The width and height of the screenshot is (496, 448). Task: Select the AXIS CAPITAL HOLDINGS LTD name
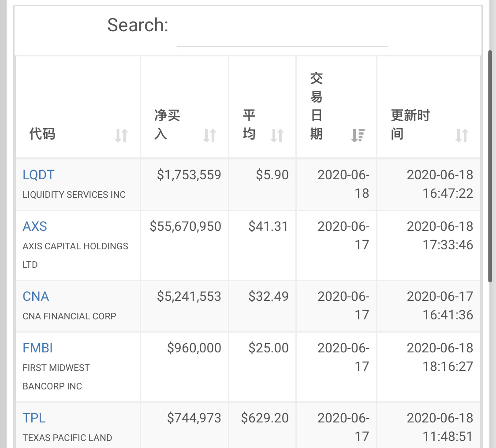point(75,255)
